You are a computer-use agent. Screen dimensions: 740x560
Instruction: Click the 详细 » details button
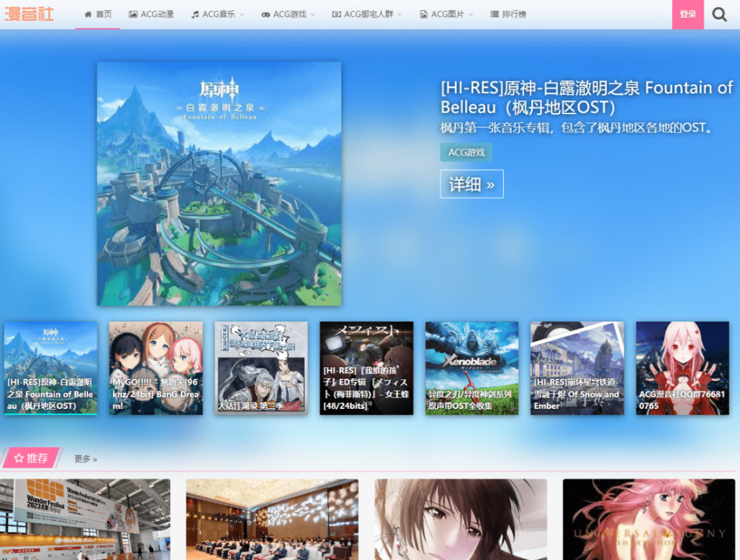(471, 184)
